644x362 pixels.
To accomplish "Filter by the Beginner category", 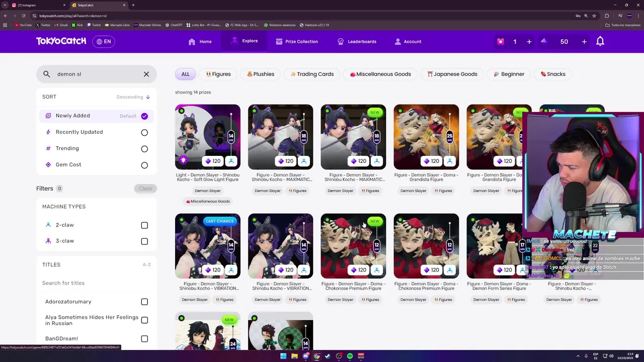I will point(509,74).
